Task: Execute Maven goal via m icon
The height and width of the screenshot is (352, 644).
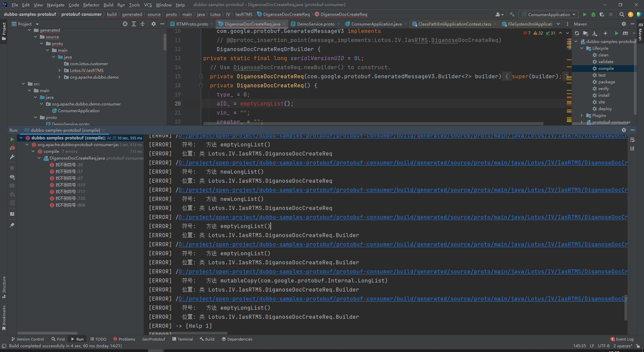Action: click(x=625, y=33)
